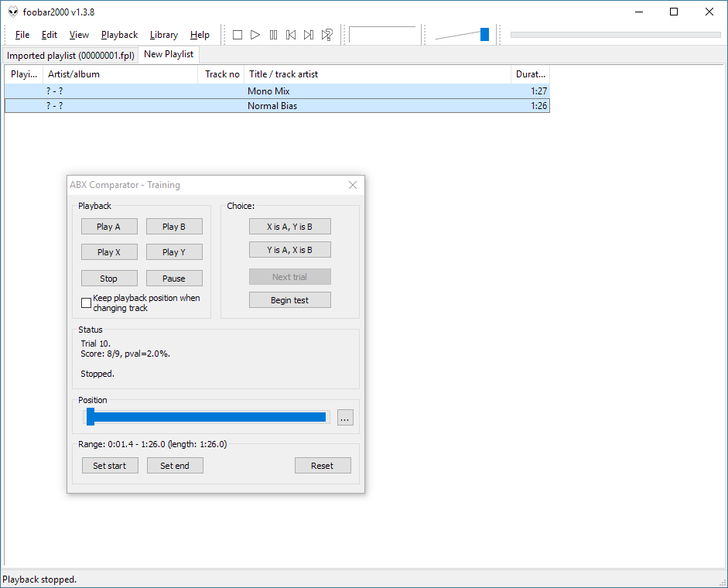Click the Play Y button
This screenshot has height=588, width=728.
coord(174,252)
